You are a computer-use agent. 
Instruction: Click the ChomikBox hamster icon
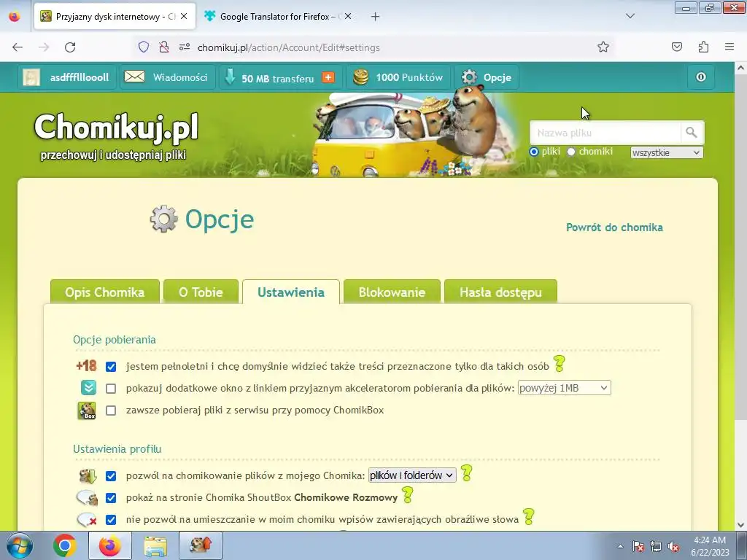coord(87,410)
